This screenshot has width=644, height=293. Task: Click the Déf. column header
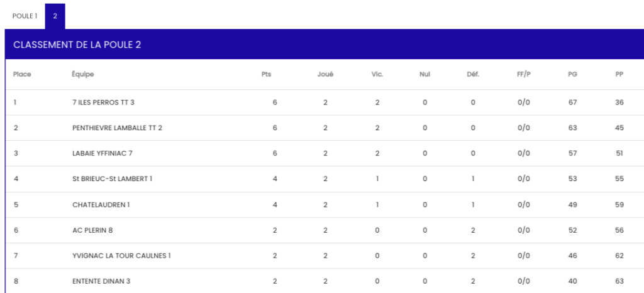(x=473, y=74)
